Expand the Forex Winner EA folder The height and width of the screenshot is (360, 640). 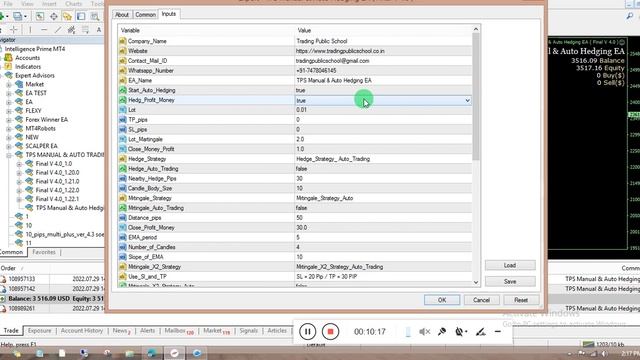9,120
